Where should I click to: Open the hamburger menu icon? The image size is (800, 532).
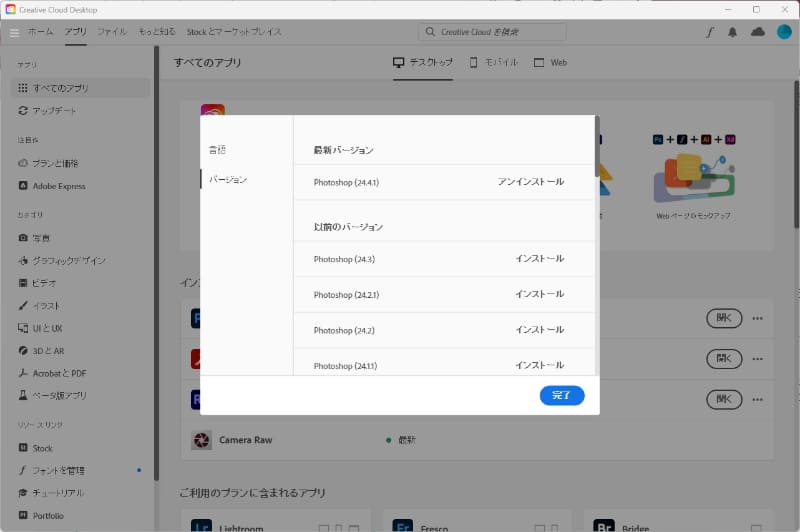coord(14,33)
